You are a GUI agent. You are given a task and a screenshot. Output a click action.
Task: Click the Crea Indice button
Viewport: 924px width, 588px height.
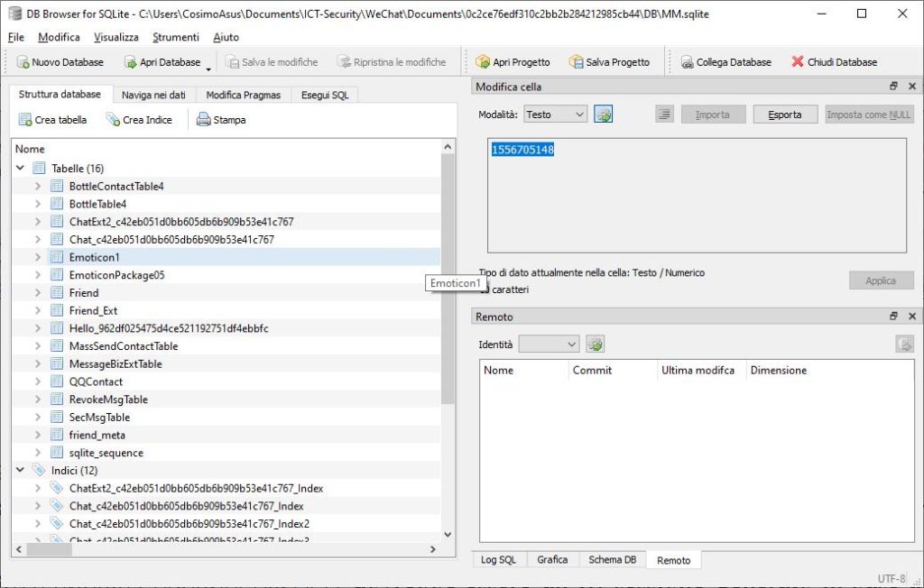coord(139,120)
